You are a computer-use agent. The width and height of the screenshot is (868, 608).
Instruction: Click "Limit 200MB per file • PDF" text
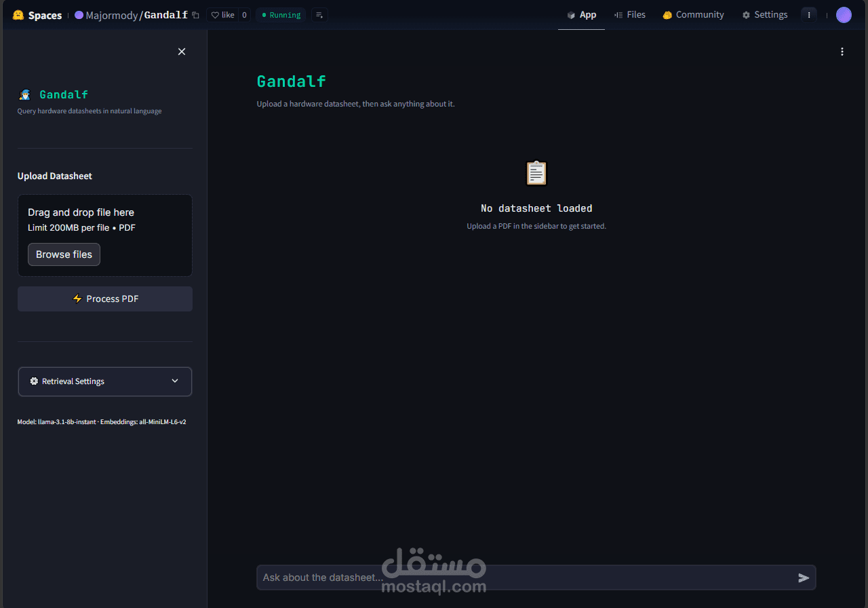pyautogui.click(x=81, y=228)
